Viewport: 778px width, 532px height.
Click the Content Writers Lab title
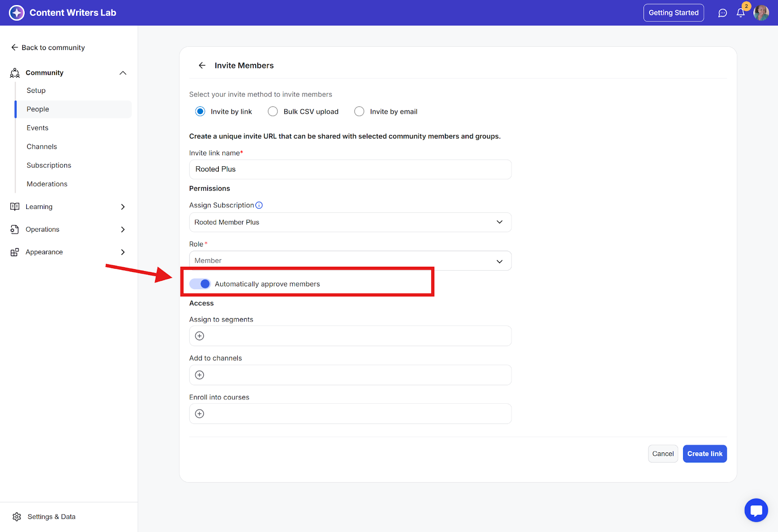73,13
